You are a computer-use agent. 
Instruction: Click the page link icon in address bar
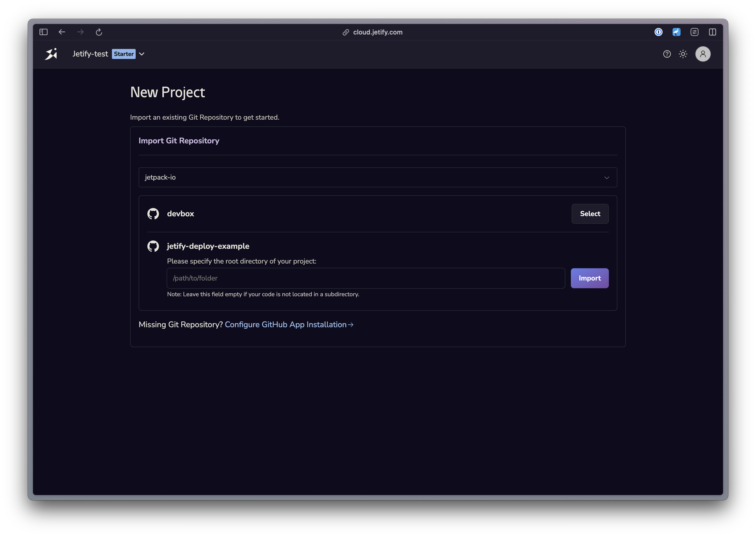tap(346, 32)
